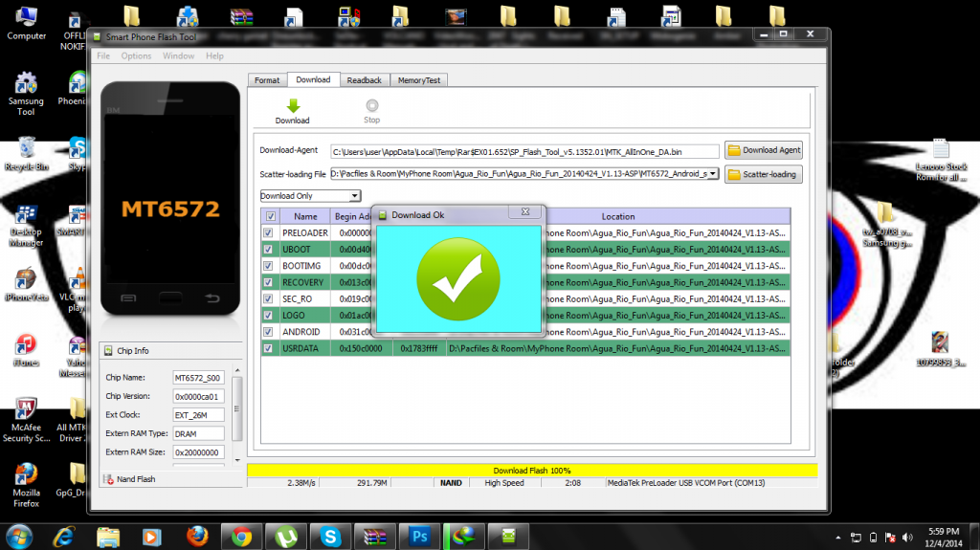
Task: Switch to the Format tab
Action: coord(267,80)
